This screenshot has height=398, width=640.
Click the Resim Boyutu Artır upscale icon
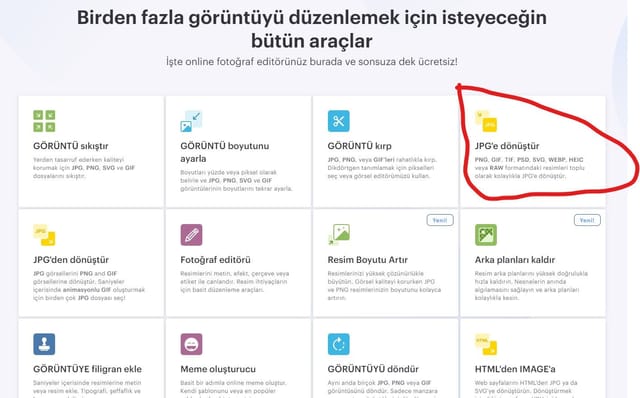339,235
